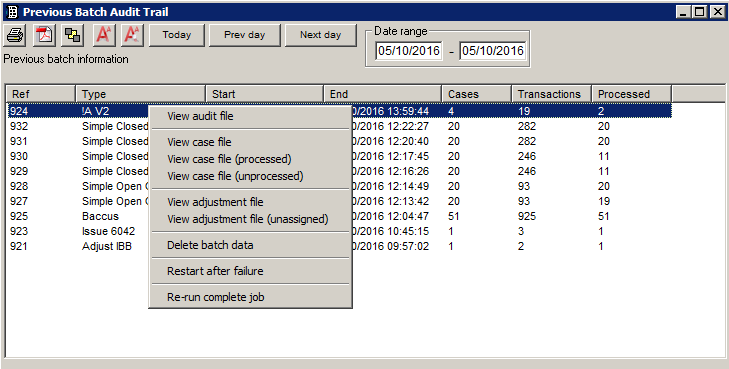
Task: Minimize the Previous Batch Audit Trail window
Action: [683, 12]
